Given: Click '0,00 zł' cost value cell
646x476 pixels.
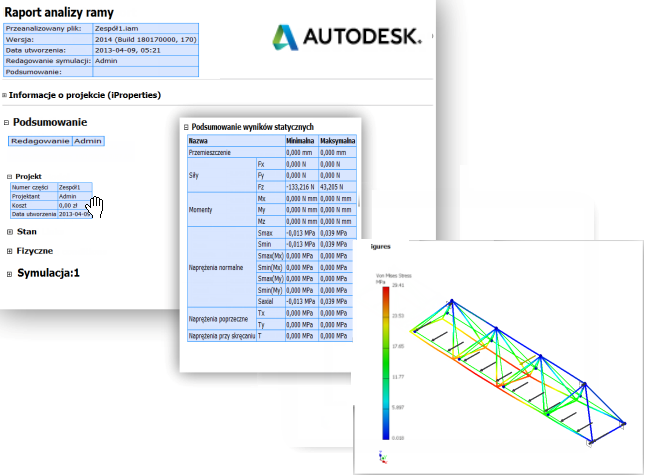Looking at the screenshot, I should (x=75, y=205).
